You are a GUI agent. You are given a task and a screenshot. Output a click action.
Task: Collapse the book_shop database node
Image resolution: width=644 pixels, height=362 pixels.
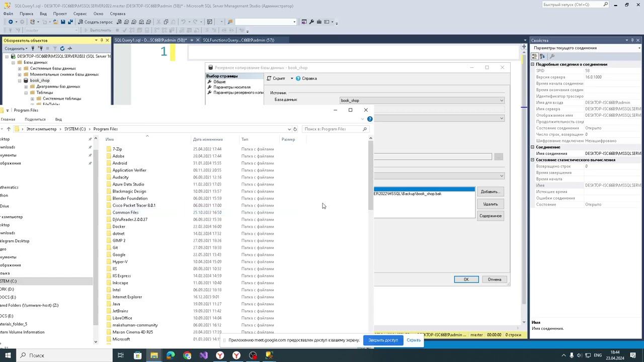point(20,80)
